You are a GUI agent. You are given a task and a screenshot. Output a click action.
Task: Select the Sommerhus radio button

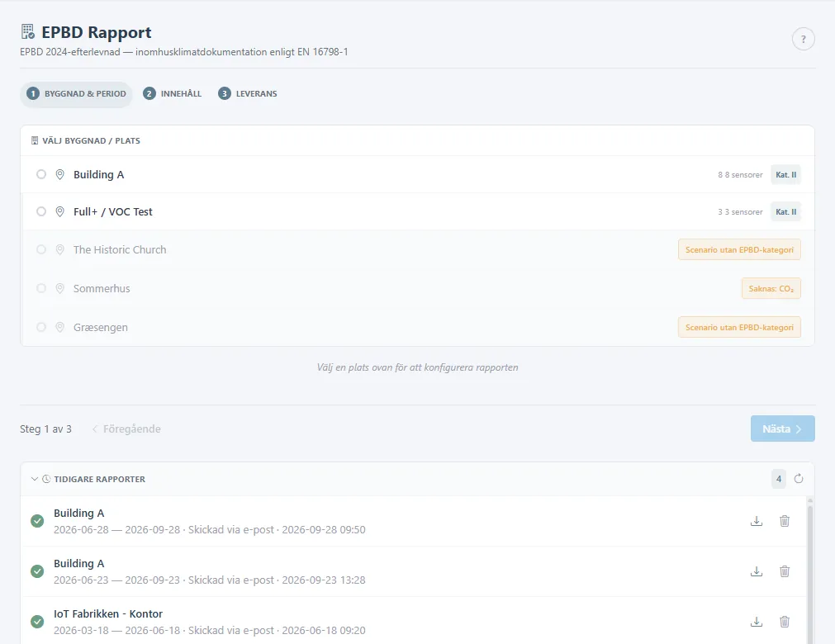click(41, 288)
